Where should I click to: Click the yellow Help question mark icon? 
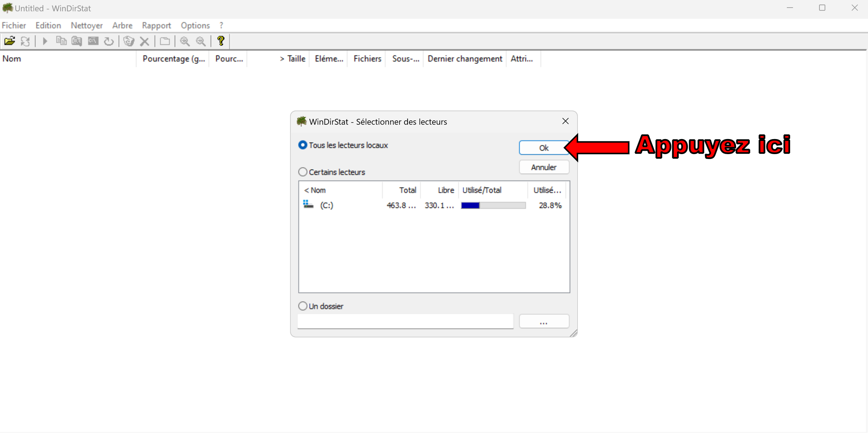(x=221, y=41)
